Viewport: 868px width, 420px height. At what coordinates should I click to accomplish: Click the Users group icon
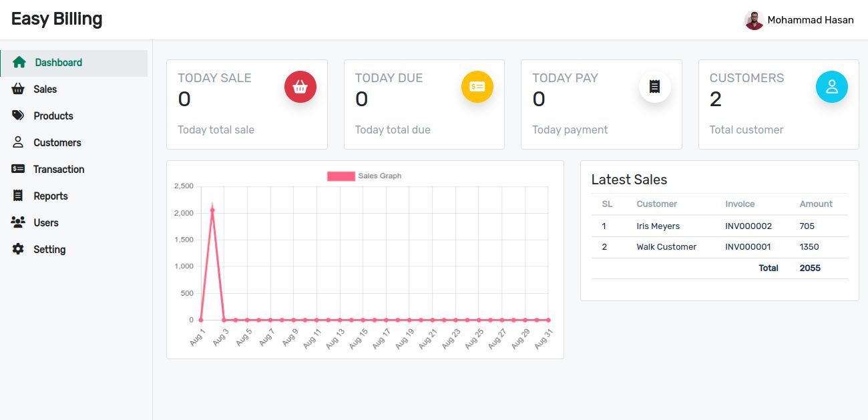tap(18, 222)
